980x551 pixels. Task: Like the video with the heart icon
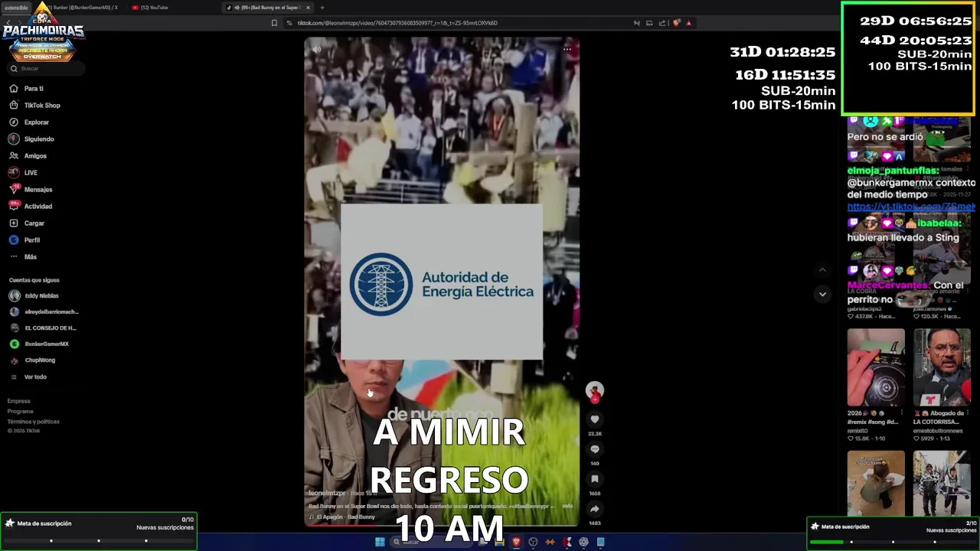tap(595, 419)
